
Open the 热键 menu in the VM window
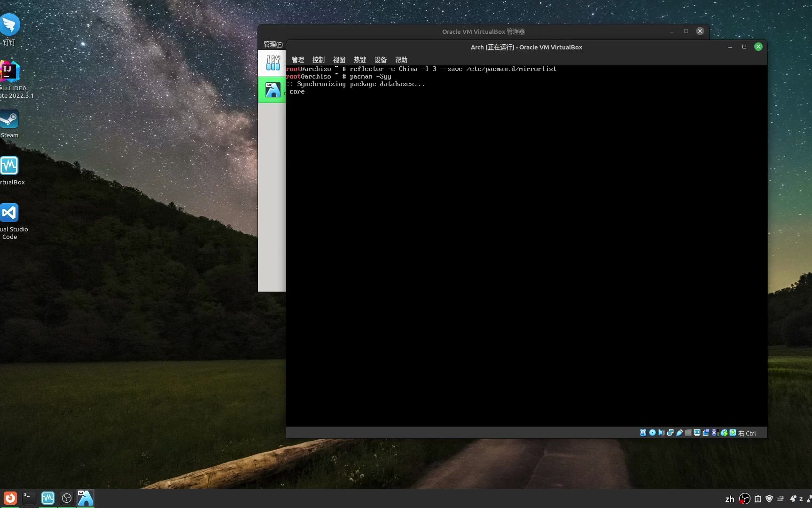pos(360,60)
